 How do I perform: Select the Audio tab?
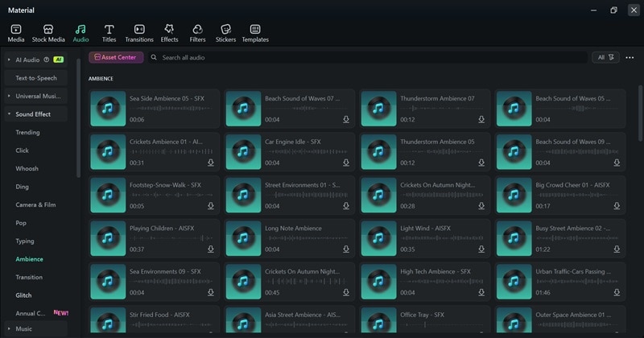80,33
